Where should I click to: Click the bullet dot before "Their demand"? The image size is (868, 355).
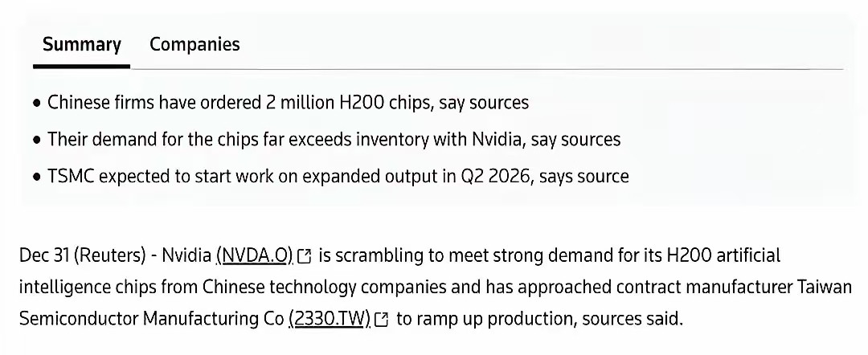point(37,140)
